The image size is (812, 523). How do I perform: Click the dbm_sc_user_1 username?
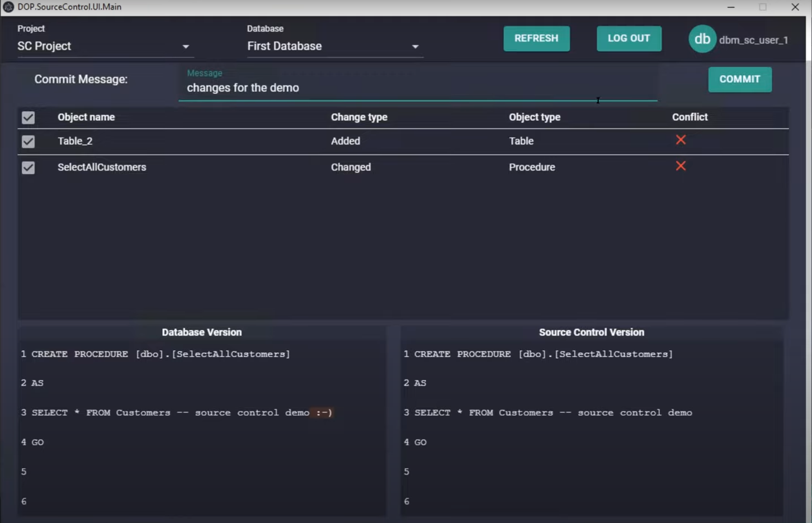[753, 40]
